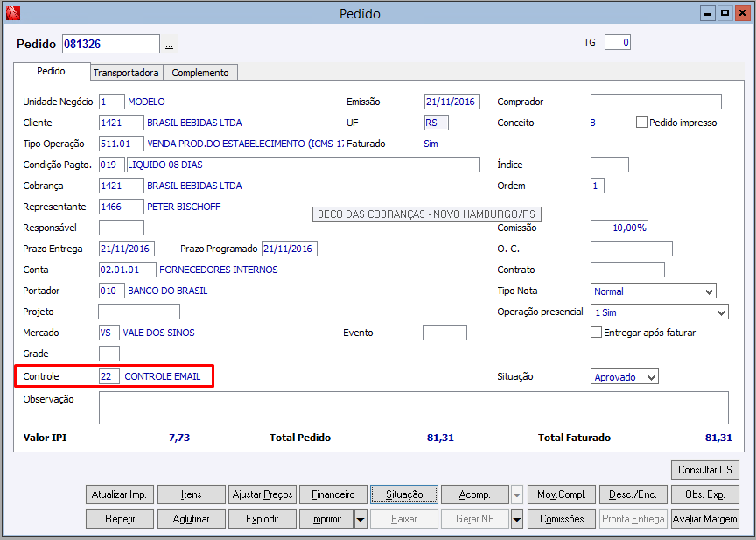
Task: Open dropdown arrow next to Gerar NF
Action: click(x=517, y=519)
